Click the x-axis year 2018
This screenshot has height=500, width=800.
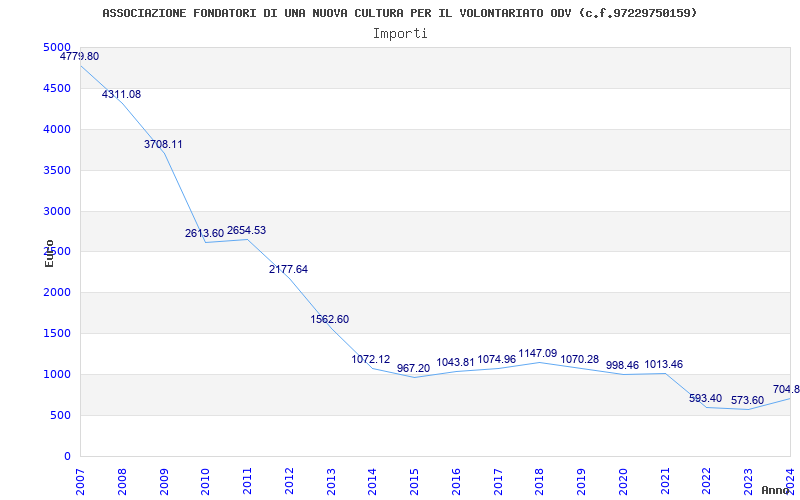(540, 482)
